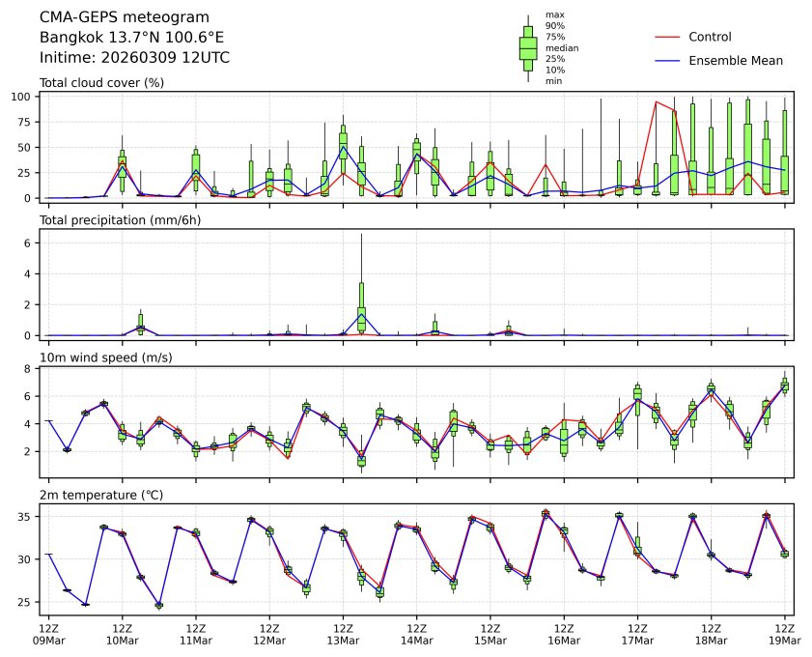812x657 pixels.
Task: Click the 12Z 13Mar time axis label
Action: [x=343, y=633]
